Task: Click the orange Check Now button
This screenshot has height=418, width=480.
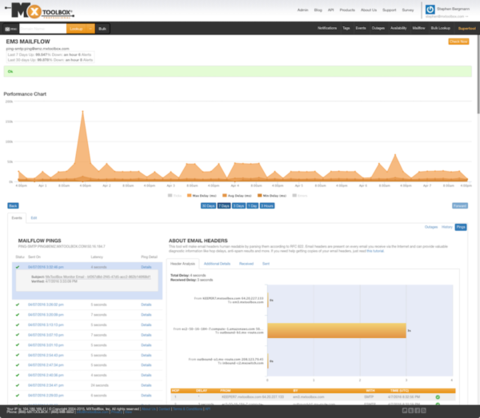Action: 459,41
